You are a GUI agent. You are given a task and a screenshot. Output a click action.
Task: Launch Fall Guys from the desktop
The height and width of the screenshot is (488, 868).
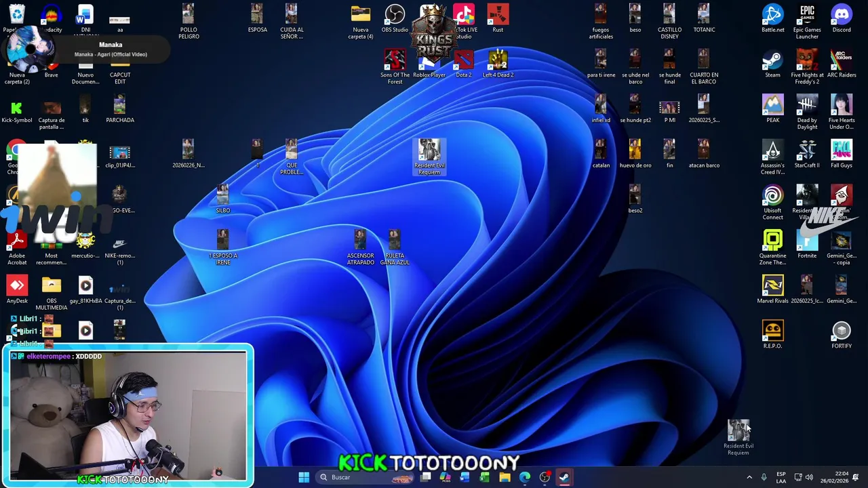pos(842,155)
